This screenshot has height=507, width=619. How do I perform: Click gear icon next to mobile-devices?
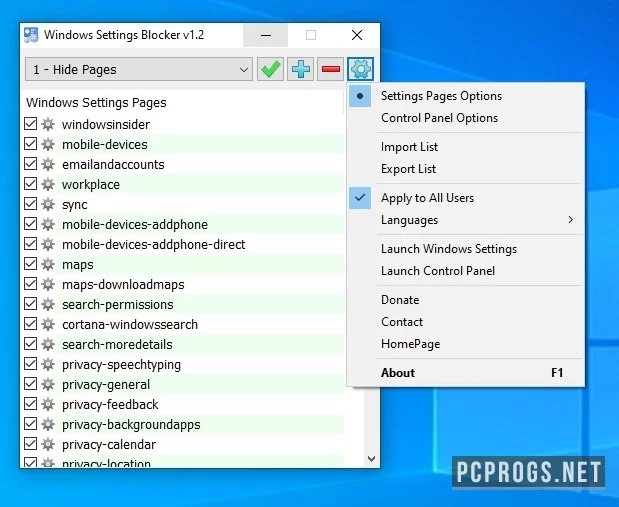coord(48,144)
